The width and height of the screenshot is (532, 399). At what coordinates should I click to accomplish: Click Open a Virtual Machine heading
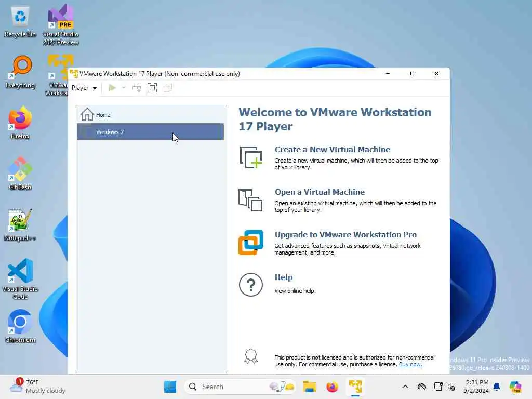[x=320, y=192]
